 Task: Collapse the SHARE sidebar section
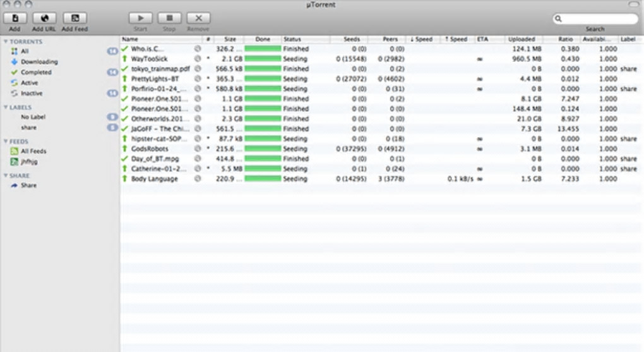tap(6, 176)
